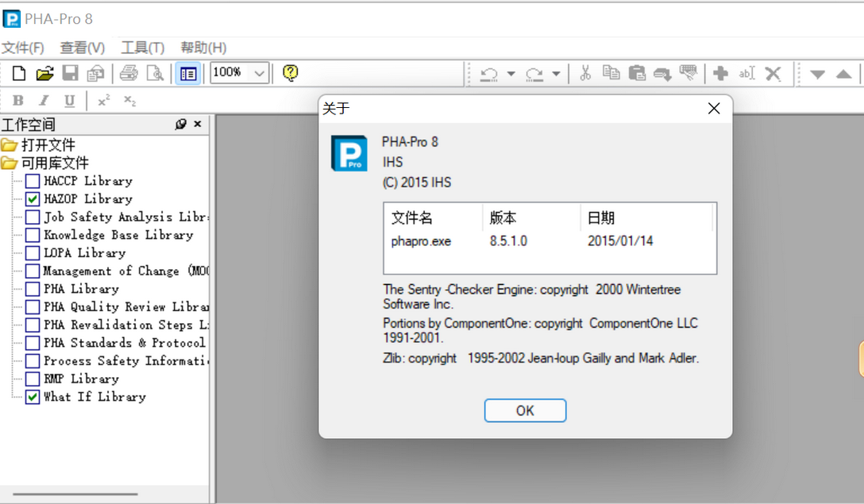The width and height of the screenshot is (864, 504).
Task: Expand the Undo history dropdown arrow
Action: [x=511, y=74]
